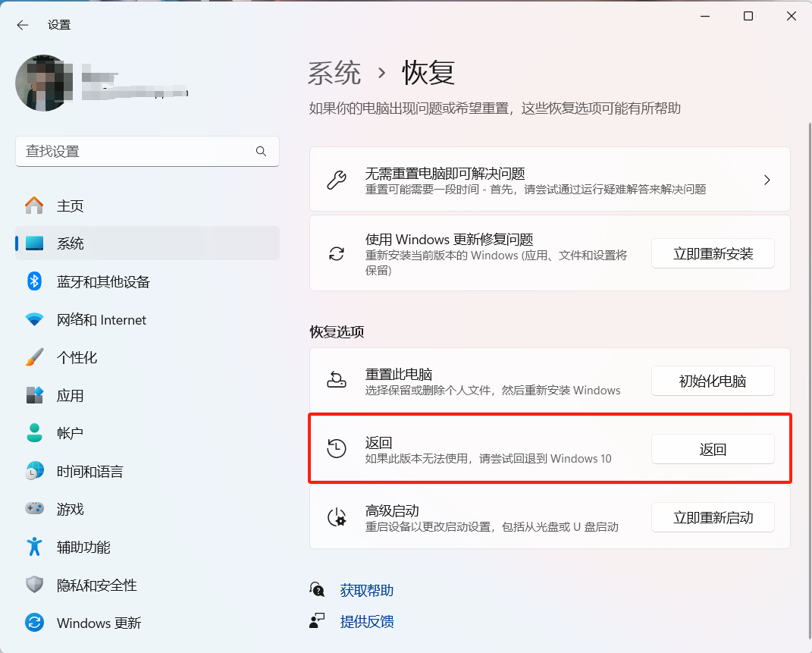Click the 立即重新启动 button
812x653 pixels.
pos(713,517)
